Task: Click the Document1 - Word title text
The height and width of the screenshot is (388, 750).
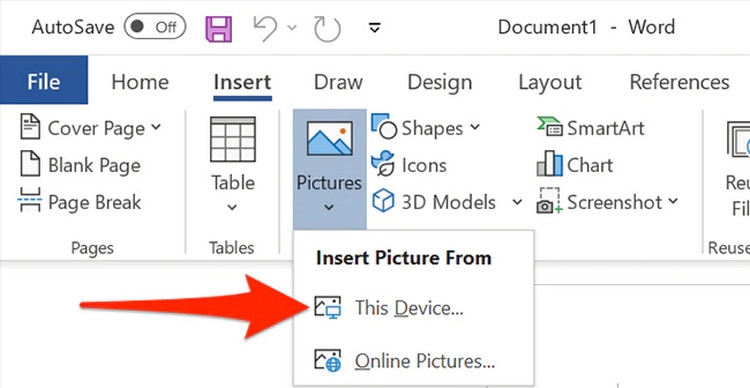Action: [x=586, y=27]
